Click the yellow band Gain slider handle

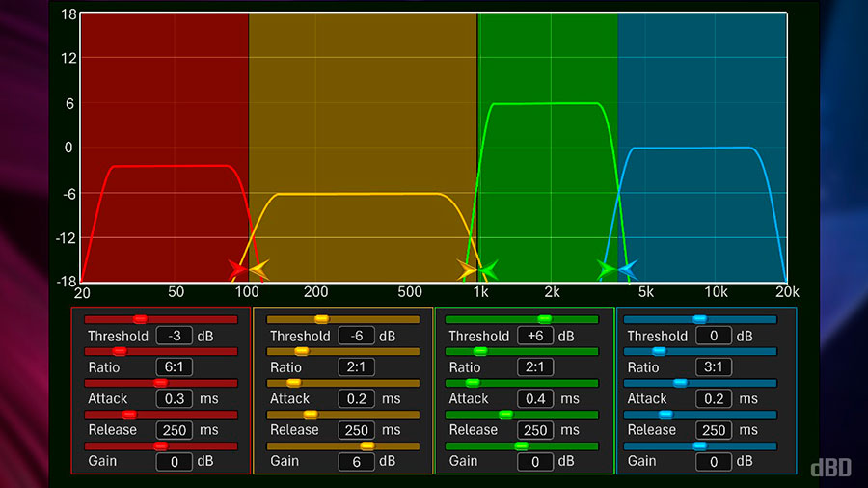[x=367, y=446]
